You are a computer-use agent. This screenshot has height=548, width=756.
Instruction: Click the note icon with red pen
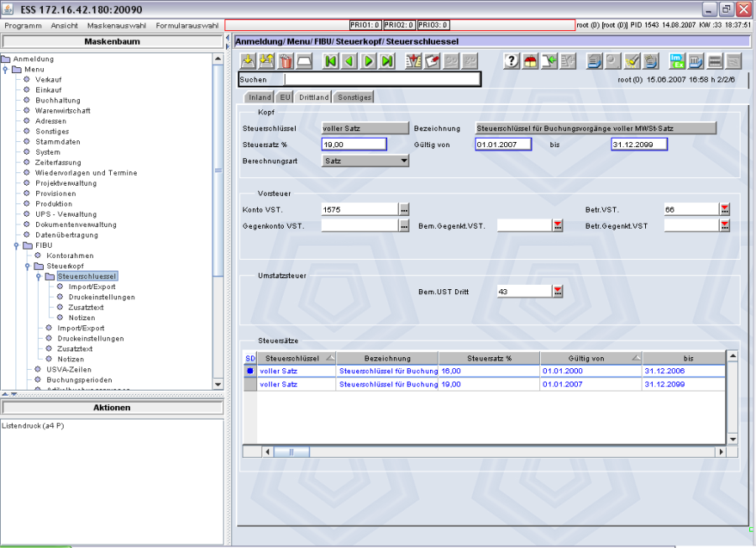click(x=432, y=61)
